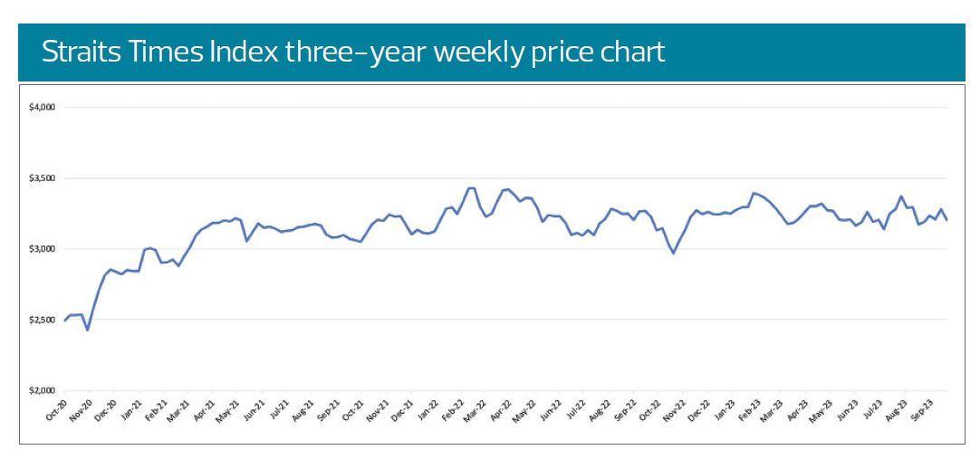Click the price peak near Feb-22
Image resolution: width=980 pixels, height=469 pixels.
coord(470,188)
